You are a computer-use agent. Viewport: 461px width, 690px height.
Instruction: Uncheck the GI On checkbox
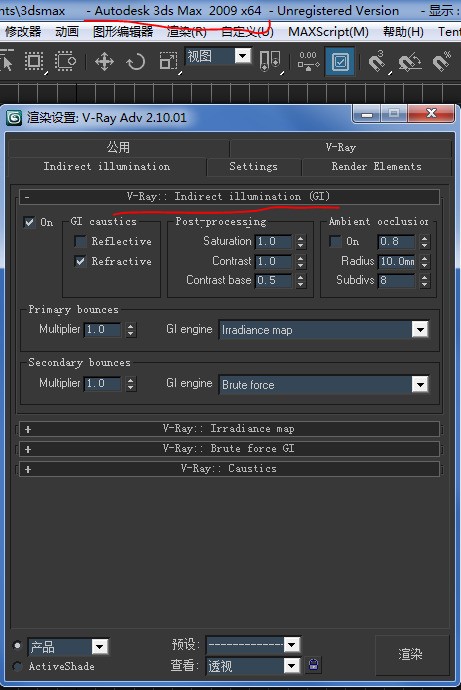pyautogui.click(x=29, y=222)
